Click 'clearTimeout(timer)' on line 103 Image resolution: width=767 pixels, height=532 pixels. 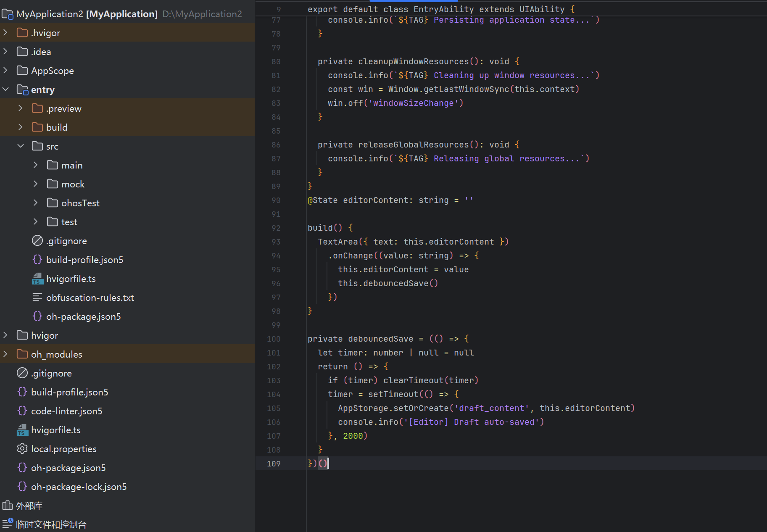(431, 380)
